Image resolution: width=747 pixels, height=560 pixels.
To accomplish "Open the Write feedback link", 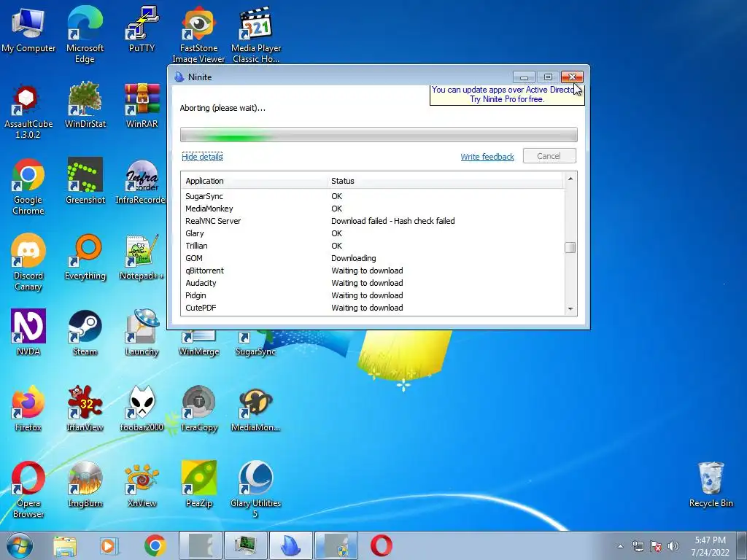I will click(x=487, y=157).
